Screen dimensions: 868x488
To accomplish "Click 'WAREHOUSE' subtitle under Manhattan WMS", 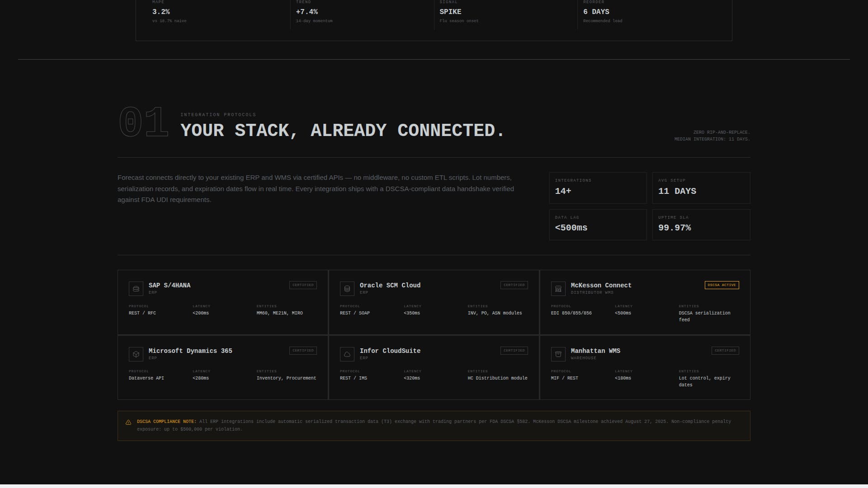I will tap(584, 358).
